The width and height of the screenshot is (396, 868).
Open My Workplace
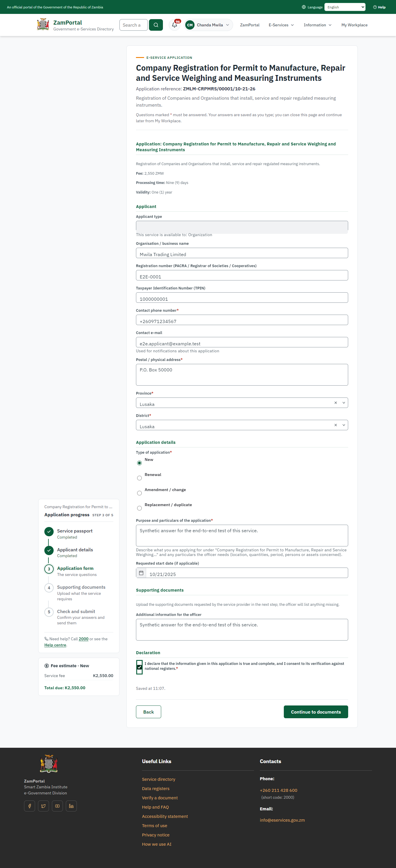[355, 25]
